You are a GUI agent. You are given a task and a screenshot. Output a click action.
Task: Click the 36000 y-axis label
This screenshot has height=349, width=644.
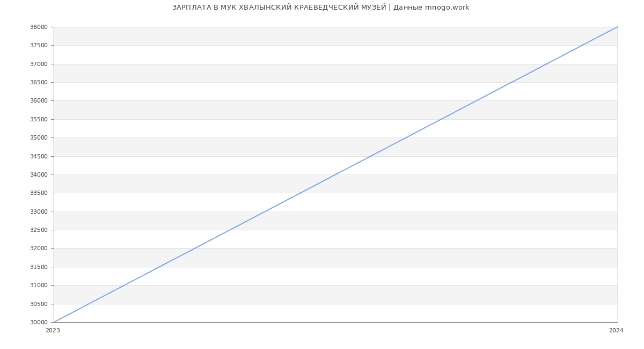[39, 101]
